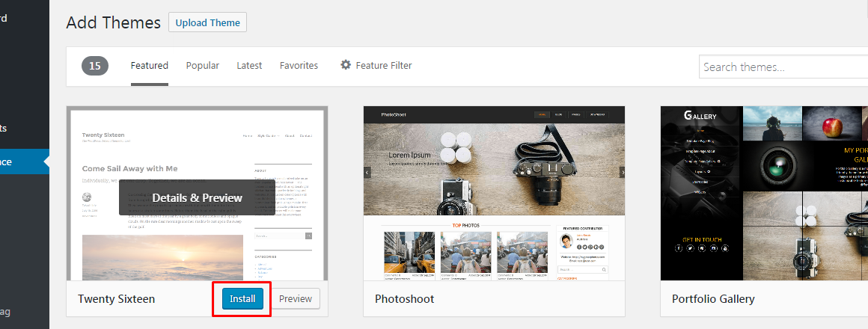This screenshot has height=329, width=868.
Task: Focus the Search themes field
Action: (783, 67)
